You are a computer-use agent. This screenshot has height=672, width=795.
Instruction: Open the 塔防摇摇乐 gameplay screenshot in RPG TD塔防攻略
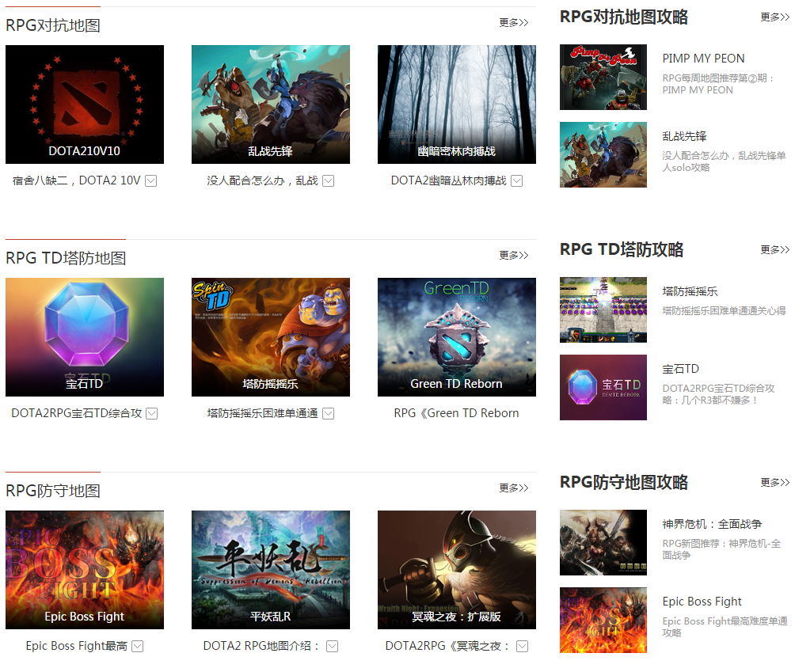(603, 309)
